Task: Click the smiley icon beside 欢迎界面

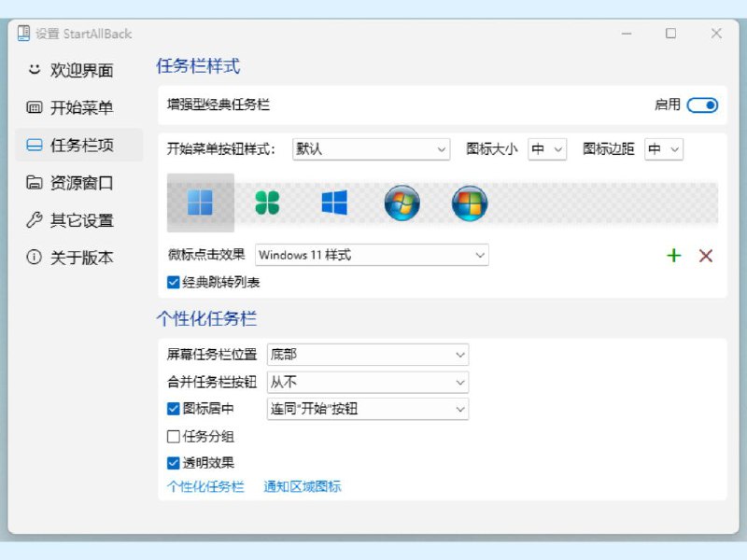Action: coord(34,69)
